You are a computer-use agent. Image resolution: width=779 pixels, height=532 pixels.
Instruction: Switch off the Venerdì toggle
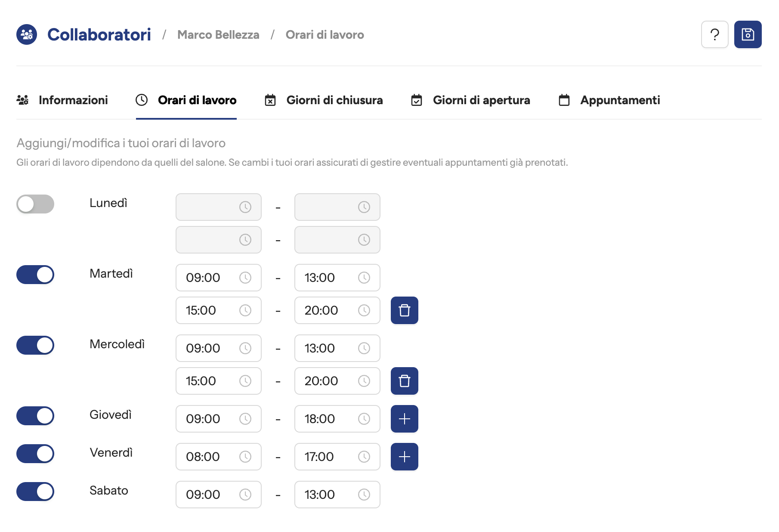[35, 454]
